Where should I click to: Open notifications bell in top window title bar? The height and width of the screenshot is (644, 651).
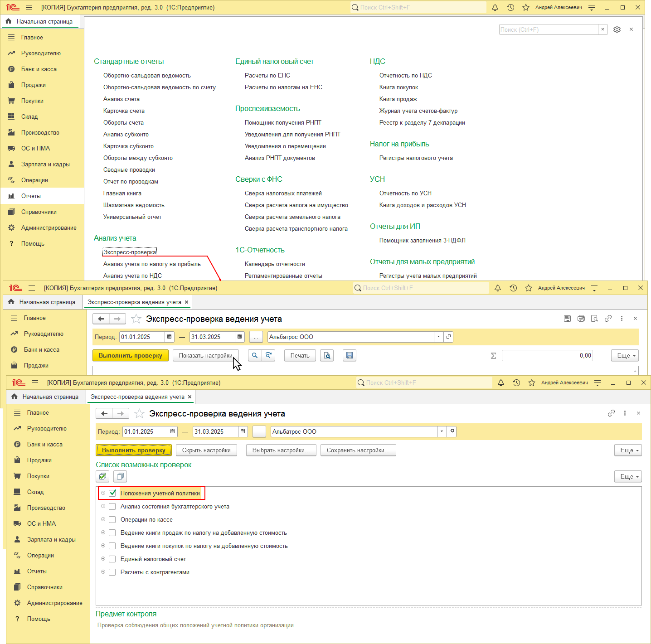coord(495,7)
